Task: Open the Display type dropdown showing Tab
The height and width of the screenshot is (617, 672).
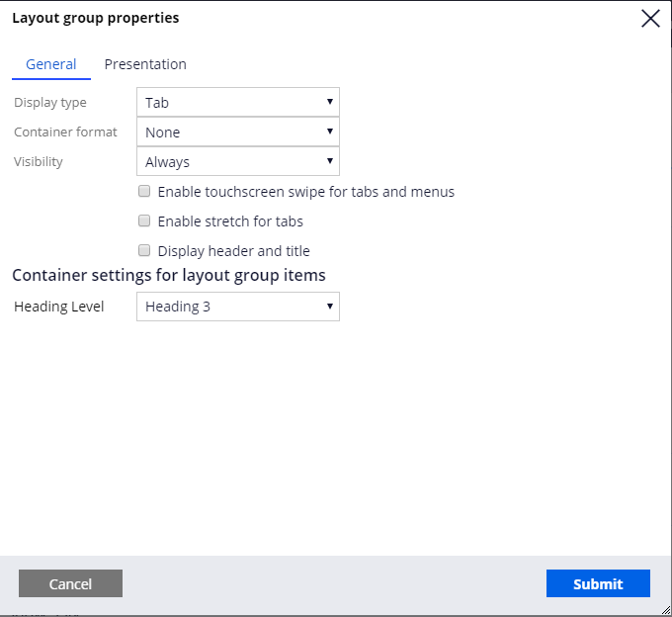Action: 238,102
